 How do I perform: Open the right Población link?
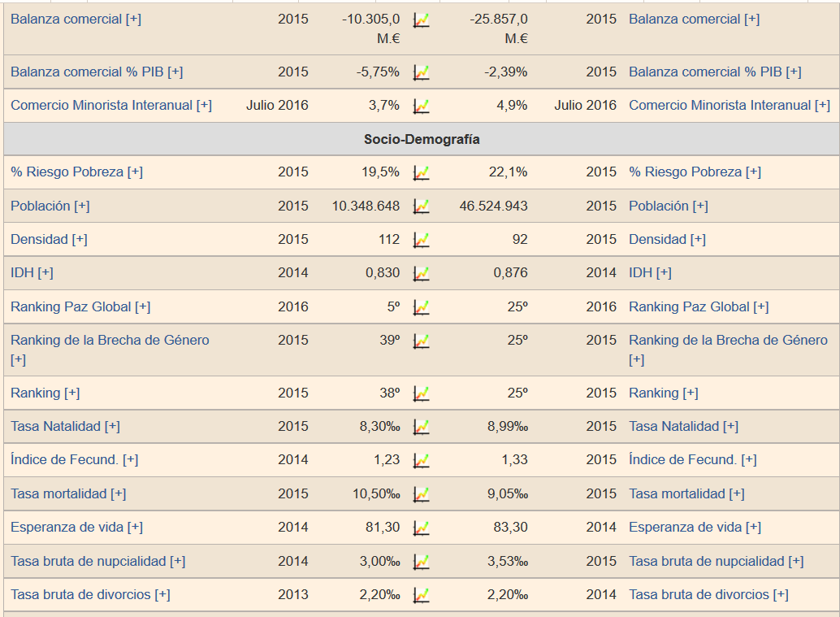[x=668, y=206]
